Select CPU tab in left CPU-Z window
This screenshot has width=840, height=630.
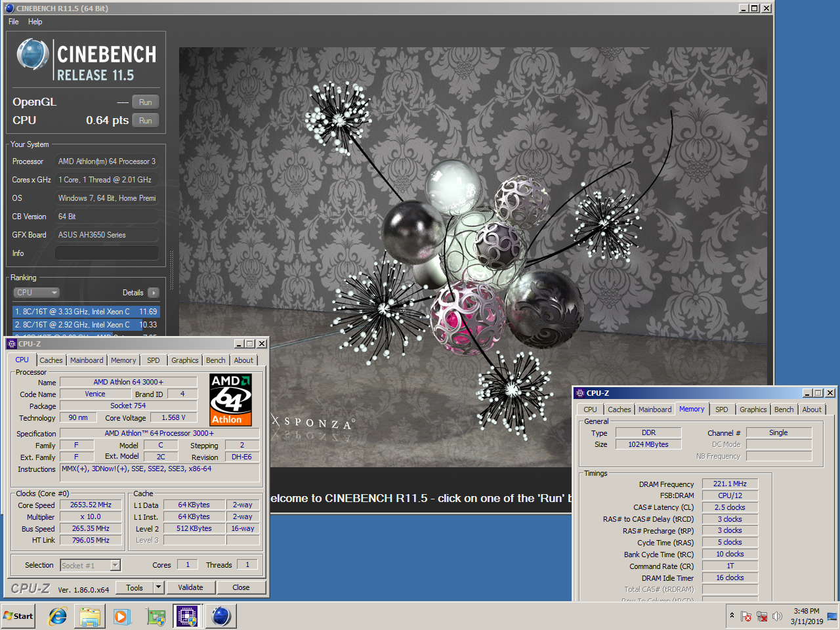[22, 360]
